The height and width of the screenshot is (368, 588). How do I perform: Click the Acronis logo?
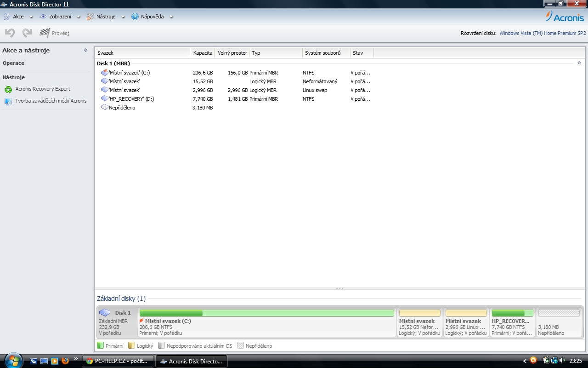(565, 17)
